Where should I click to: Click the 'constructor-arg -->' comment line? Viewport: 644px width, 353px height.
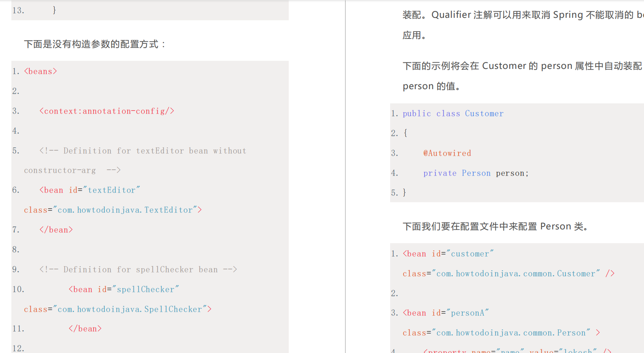(x=72, y=170)
